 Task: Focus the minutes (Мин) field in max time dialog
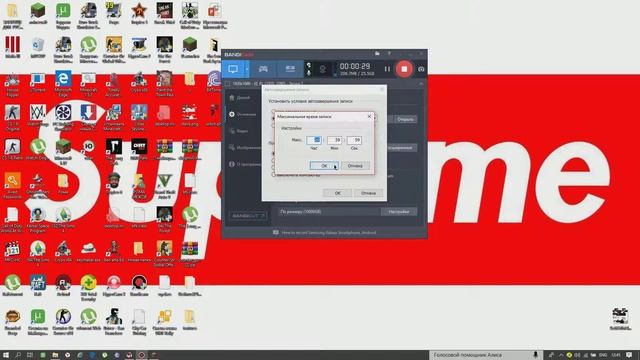point(334,140)
